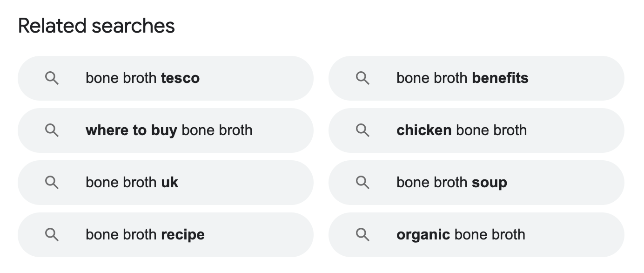Click search icon beside bone broth soup
Image resolution: width=644 pixels, height=273 pixels.
362,183
